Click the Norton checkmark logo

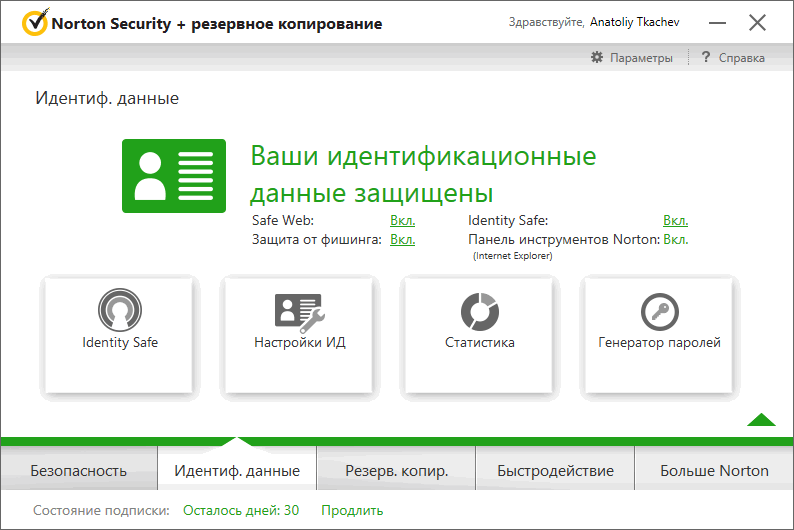tap(35, 22)
